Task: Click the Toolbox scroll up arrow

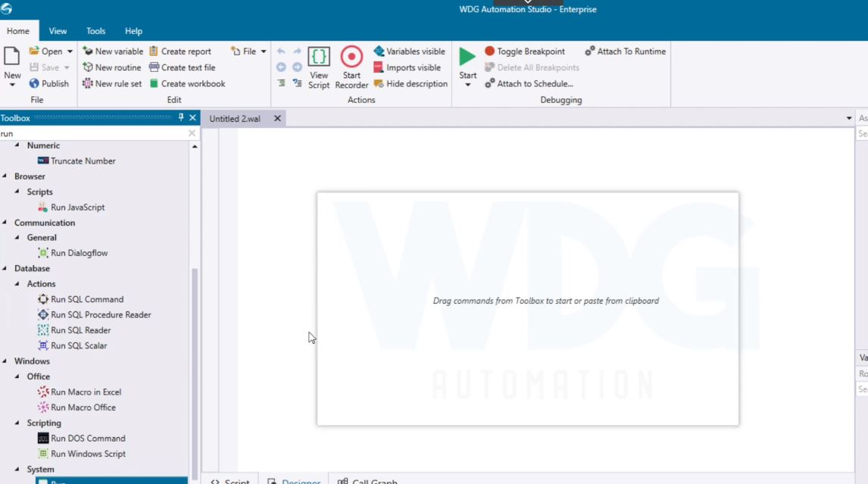Action: click(x=195, y=146)
